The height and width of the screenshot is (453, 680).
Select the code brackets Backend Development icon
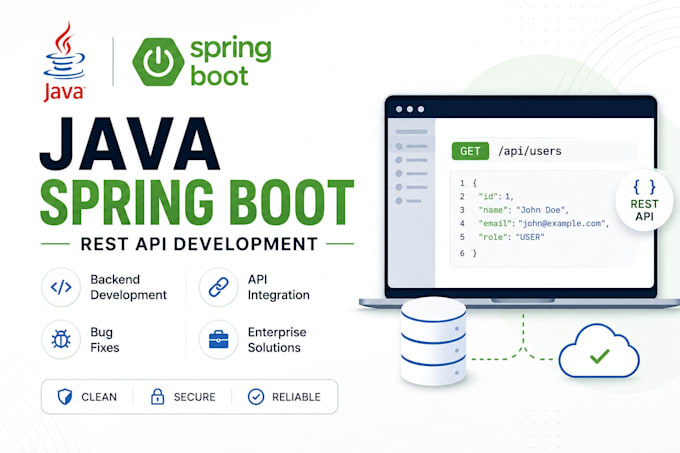pyautogui.click(x=61, y=287)
